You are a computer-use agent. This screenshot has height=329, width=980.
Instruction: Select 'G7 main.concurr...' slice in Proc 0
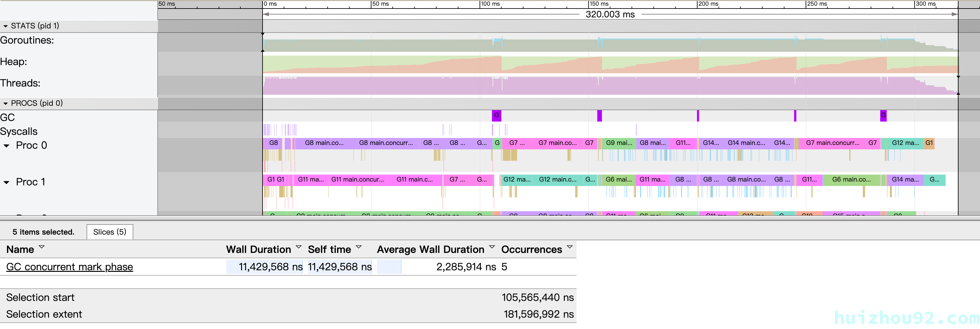(832, 143)
